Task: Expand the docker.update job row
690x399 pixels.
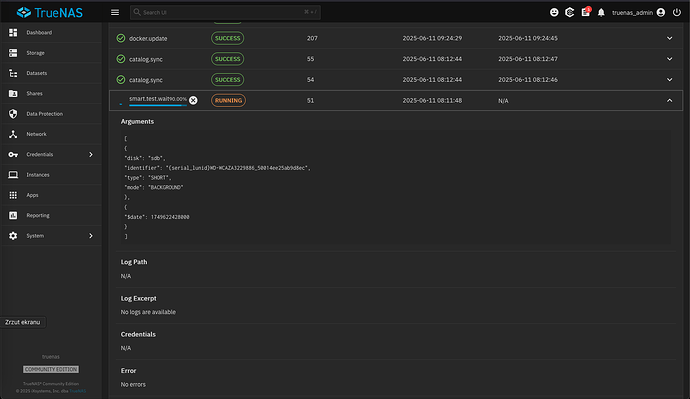Action: tap(669, 38)
